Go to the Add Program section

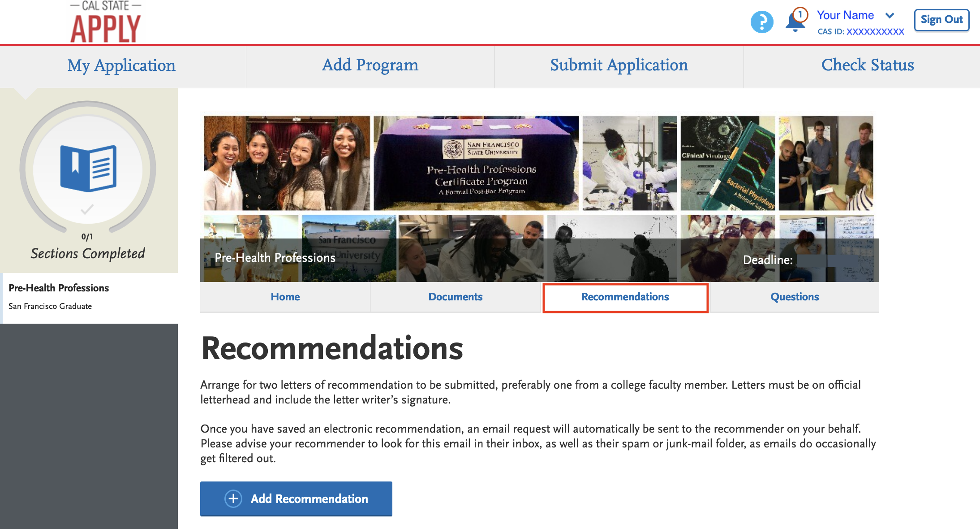click(x=370, y=65)
